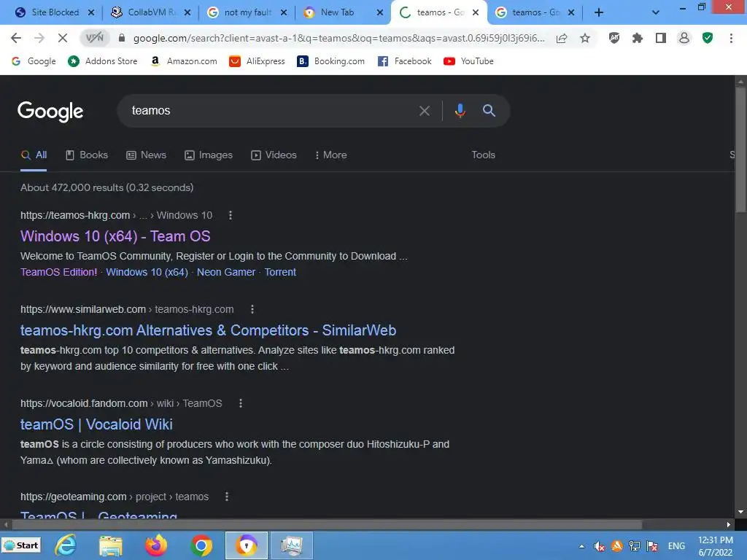
Task: Open AliExpress bookmark
Action: pos(257,61)
